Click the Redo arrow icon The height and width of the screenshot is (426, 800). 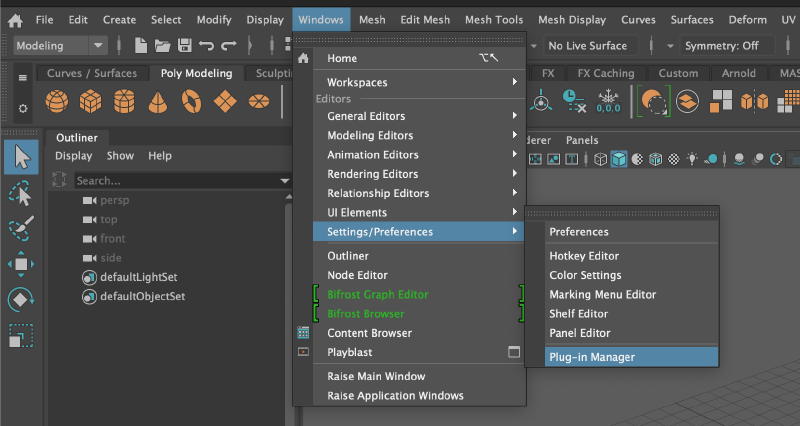229,46
